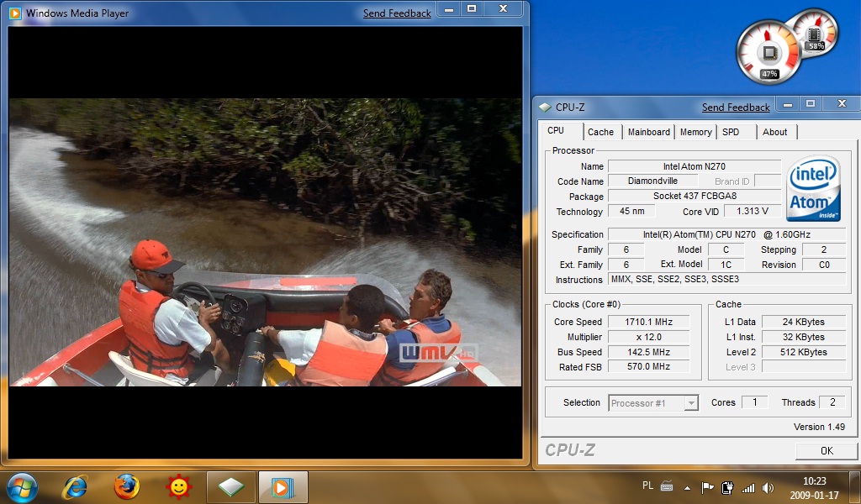Minimize the Windows Media Player window
861x504 pixels.
[x=449, y=9]
